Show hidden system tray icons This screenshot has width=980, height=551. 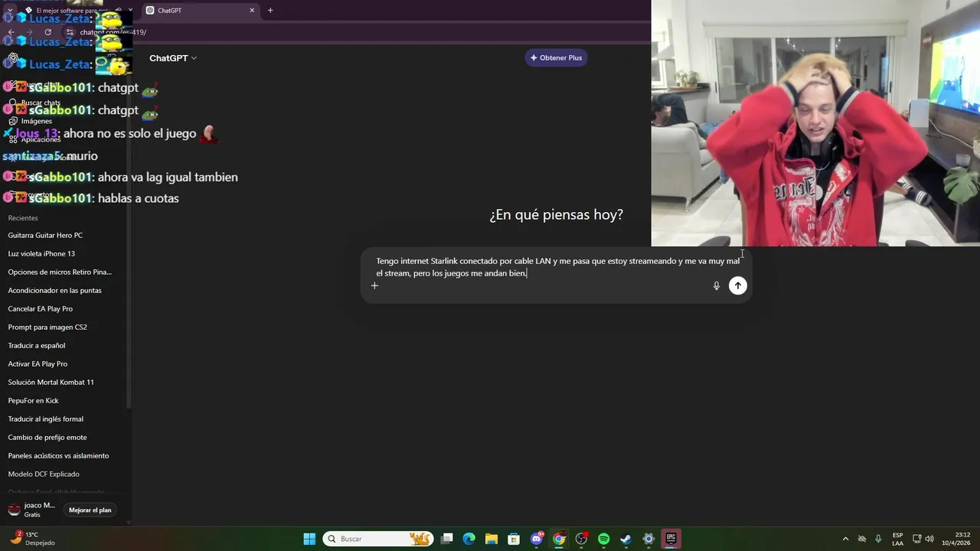click(845, 539)
